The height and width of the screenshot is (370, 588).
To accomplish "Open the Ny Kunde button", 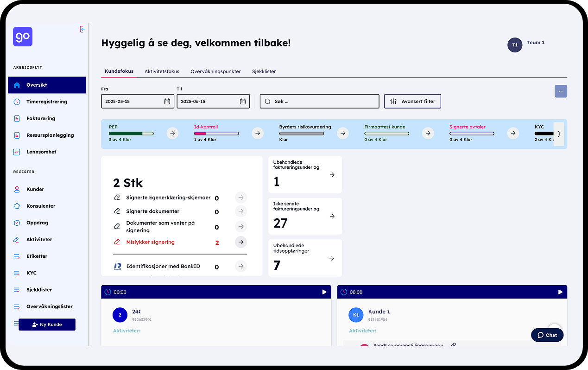I will click(x=47, y=324).
